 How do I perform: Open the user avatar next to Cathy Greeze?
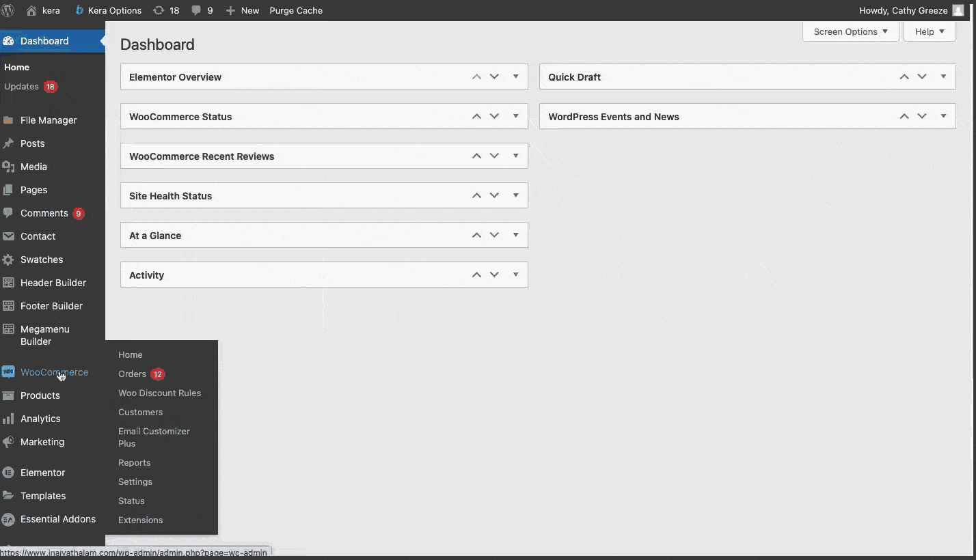[958, 10]
